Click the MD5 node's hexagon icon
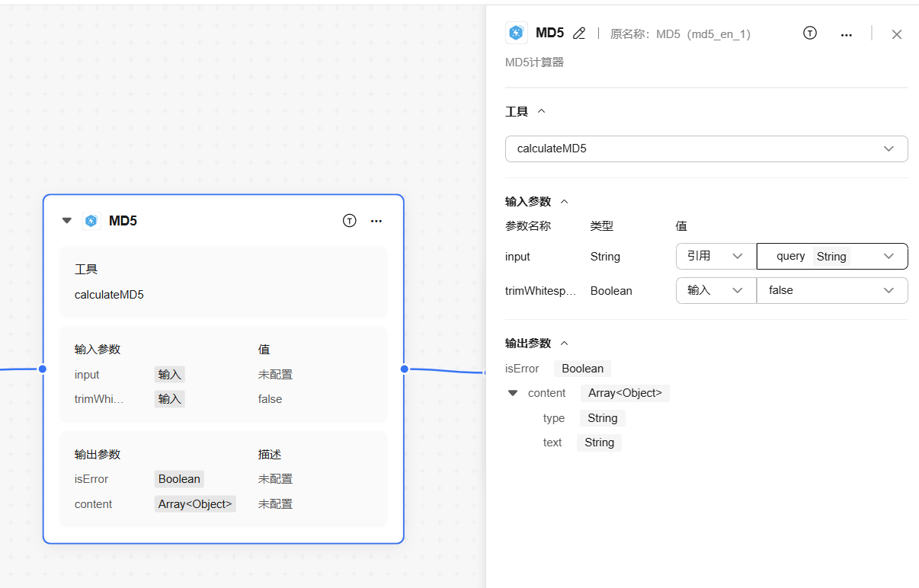919x588 pixels. pyautogui.click(x=91, y=221)
